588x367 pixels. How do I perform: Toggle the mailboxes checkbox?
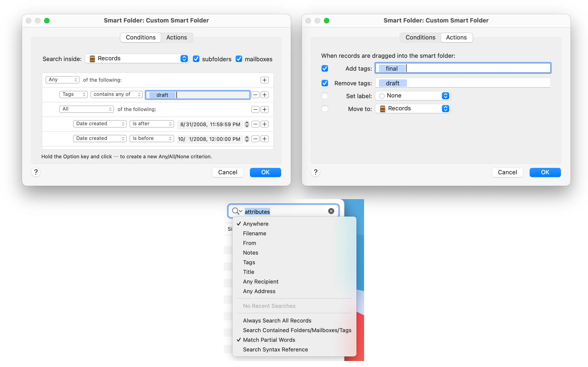coord(239,59)
